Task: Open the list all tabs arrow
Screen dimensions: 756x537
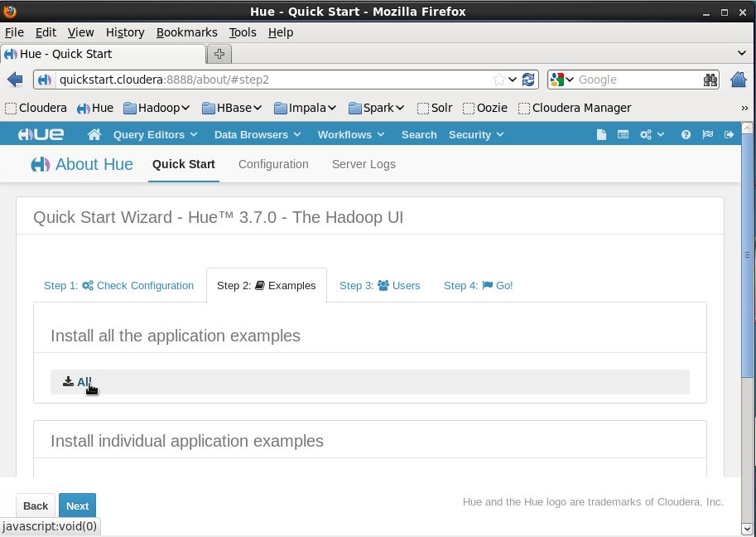Action: [x=742, y=53]
